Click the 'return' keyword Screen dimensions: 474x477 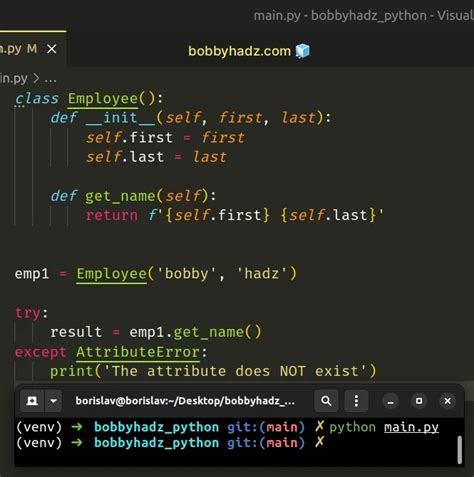coord(112,215)
